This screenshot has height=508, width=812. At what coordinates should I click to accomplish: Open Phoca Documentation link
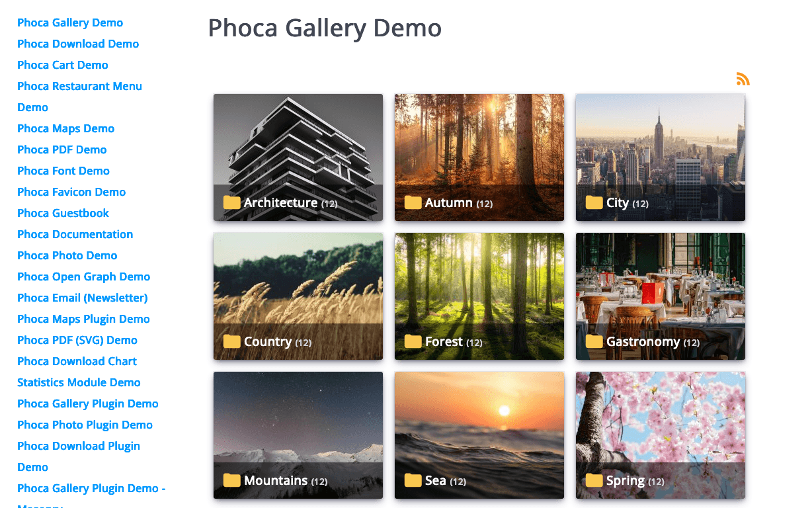pyautogui.click(x=75, y=234)
